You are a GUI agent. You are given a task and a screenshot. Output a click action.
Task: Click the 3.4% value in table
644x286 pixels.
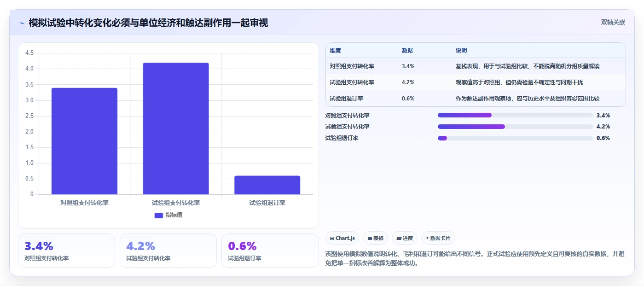tap(408, 66)
